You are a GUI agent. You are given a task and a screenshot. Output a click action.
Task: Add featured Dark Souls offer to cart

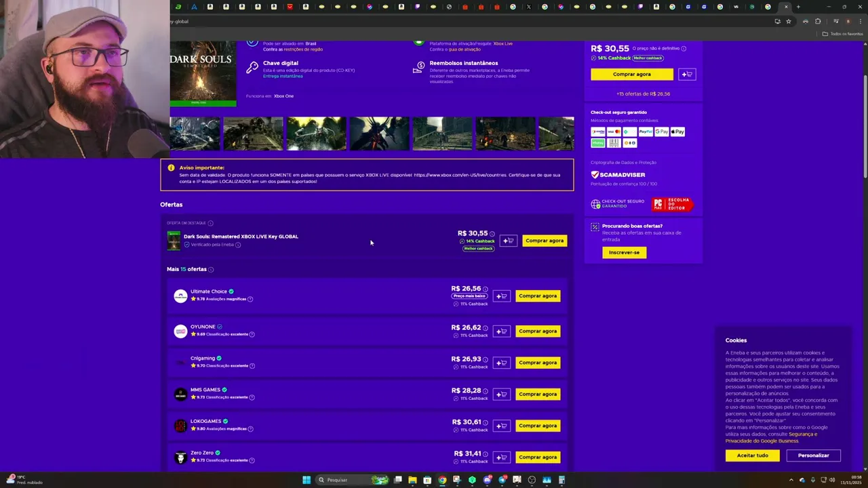[x=508, y=241]
